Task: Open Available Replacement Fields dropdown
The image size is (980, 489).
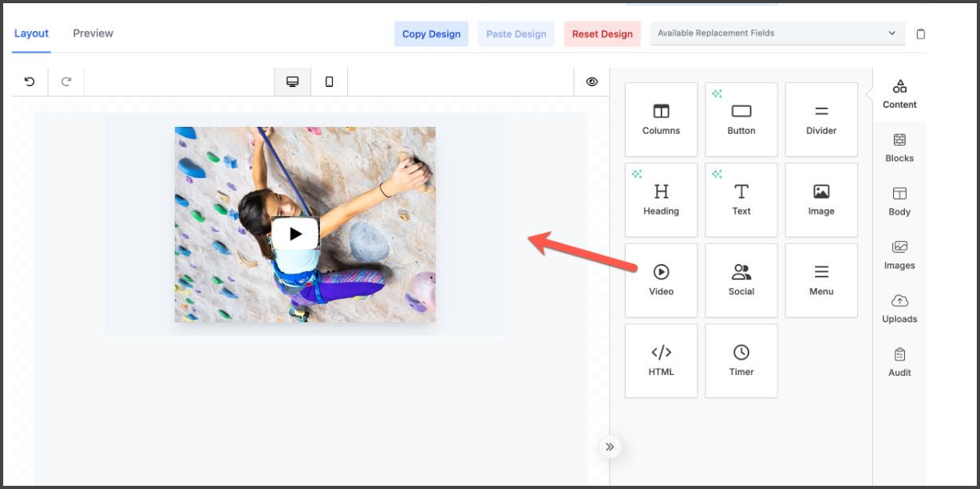Action: (x=777, y=34)
